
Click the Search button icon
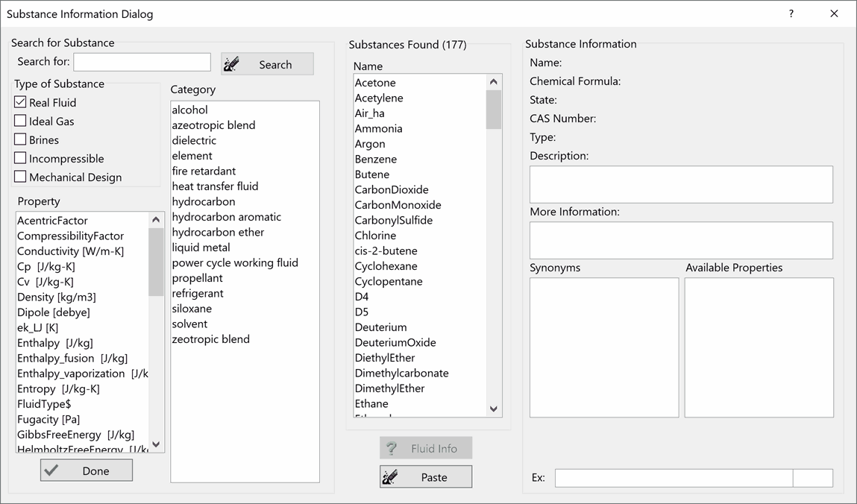point(232,64)
